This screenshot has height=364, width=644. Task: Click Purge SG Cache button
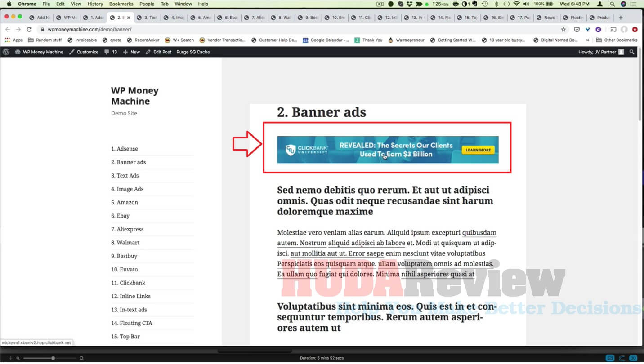pos(193,52)
